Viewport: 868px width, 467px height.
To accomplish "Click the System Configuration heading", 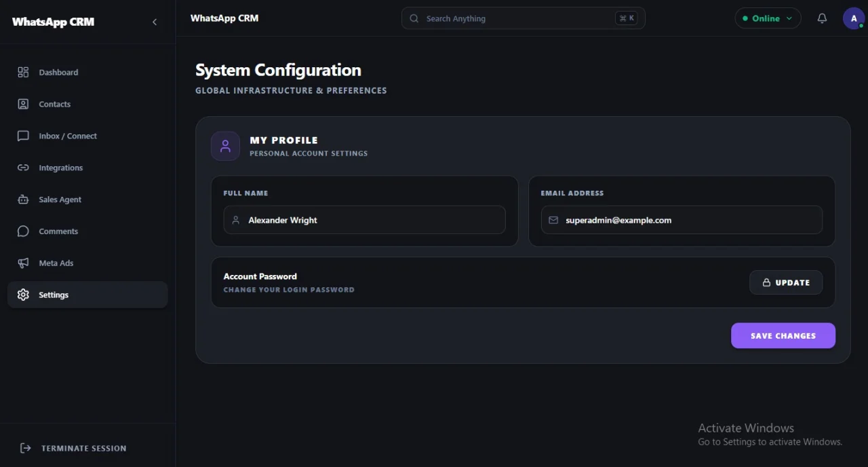I will coord(278,70).
